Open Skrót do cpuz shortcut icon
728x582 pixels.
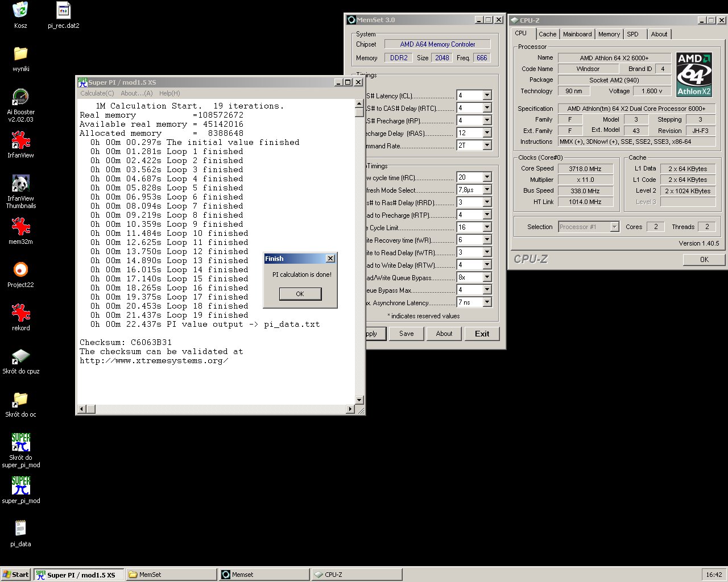[20, 356]
